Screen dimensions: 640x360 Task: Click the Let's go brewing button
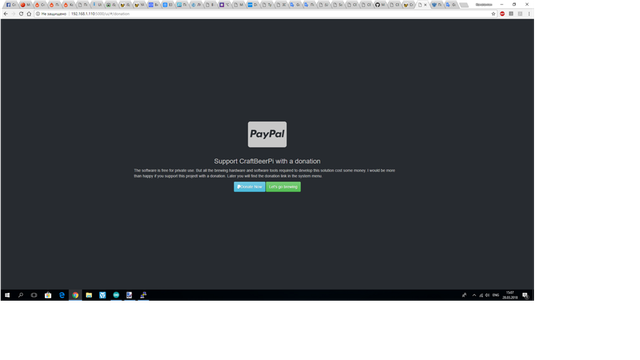(x=283, y=187)
